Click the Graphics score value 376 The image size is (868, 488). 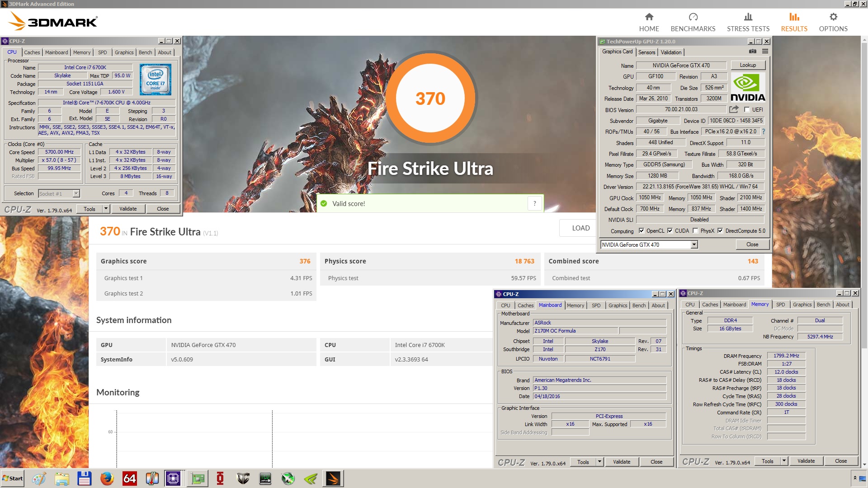(x=305, y=261)
